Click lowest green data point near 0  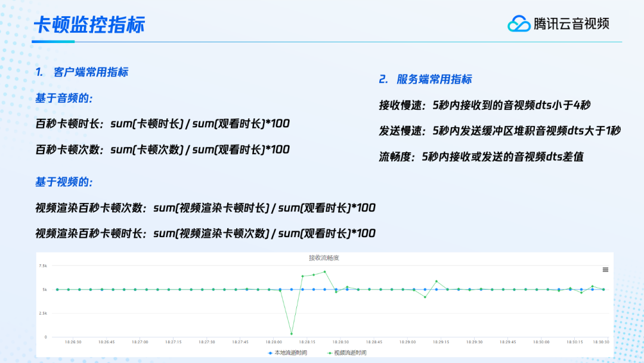pos(291,333)
